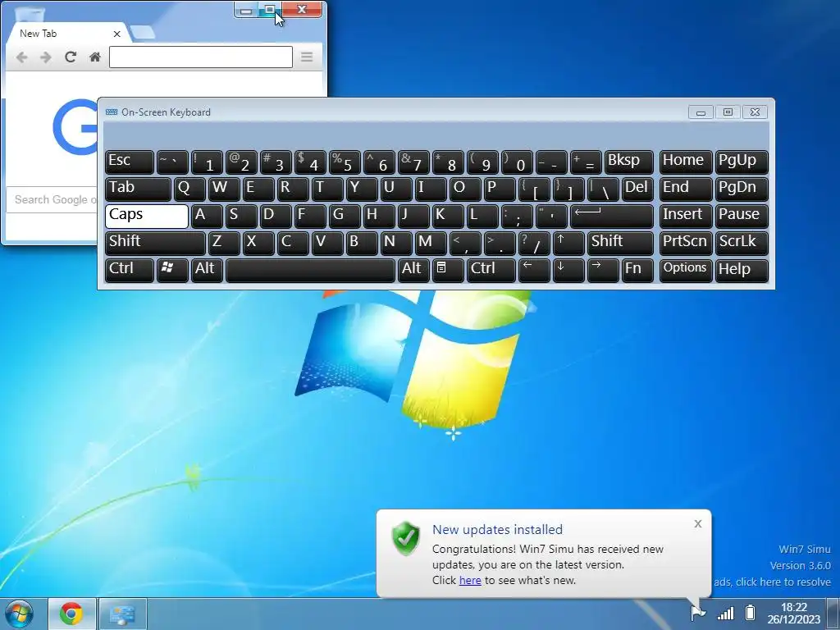Tap the Esc key
Image resolution: width=840 pixels, height=630 pixels.
(130, 162)
